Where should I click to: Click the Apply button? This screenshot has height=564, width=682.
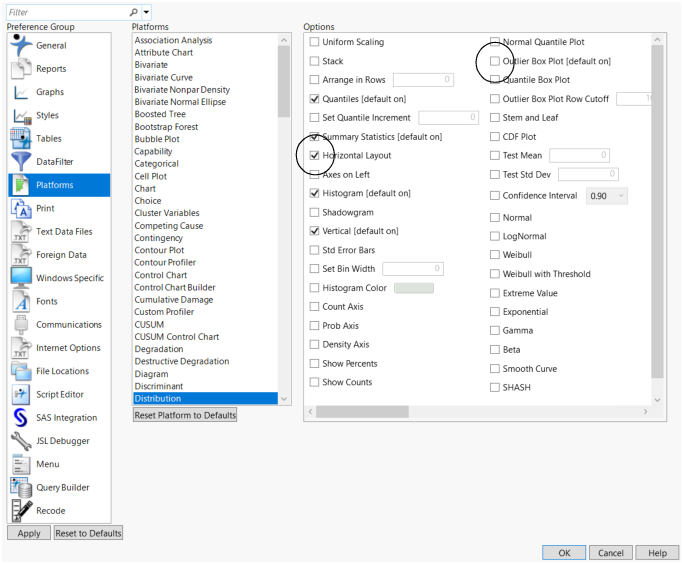pyautogui.click(x=29, y=533)
